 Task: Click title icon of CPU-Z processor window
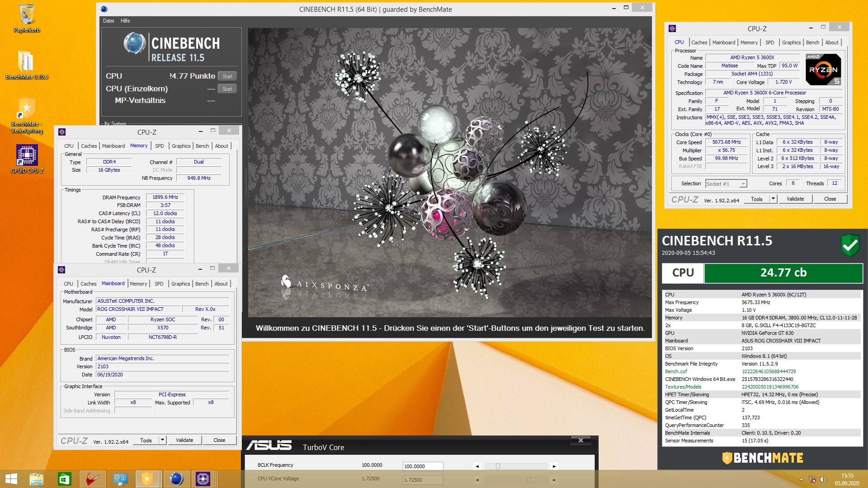(x=672, y=28)
